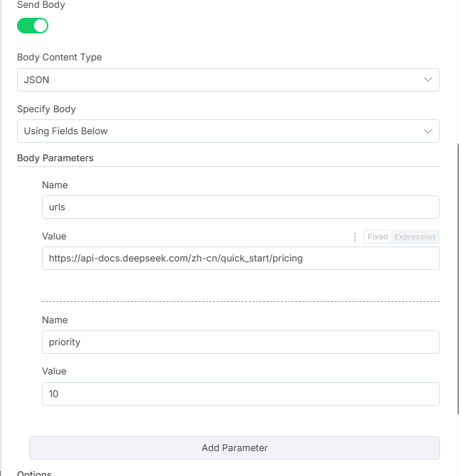
Task: Click the Body Content Type label
Action: (59, 58)
